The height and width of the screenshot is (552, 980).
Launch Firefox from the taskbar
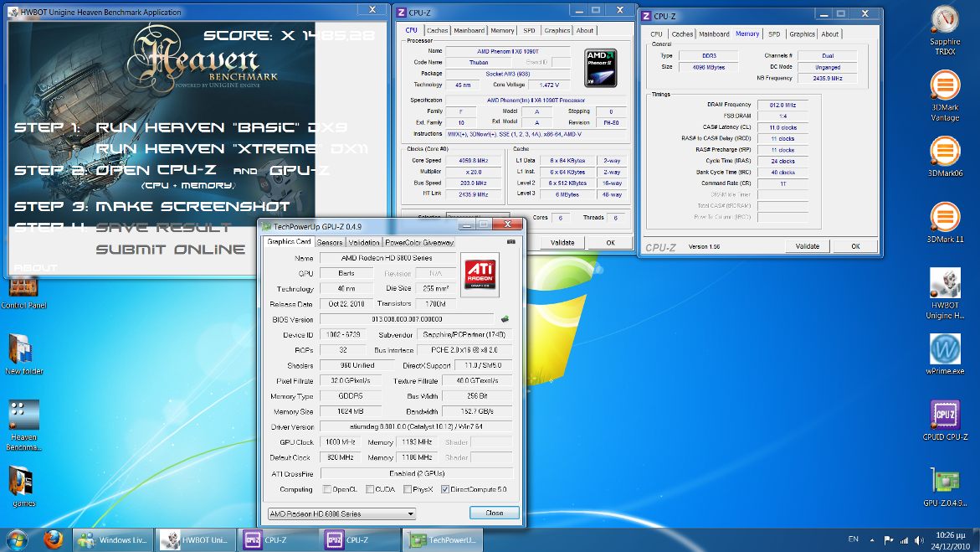point(53,539)
